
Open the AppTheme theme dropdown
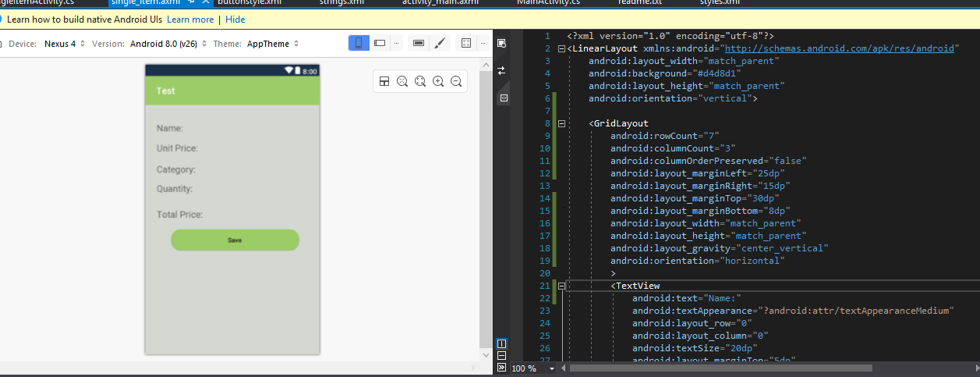272,44
